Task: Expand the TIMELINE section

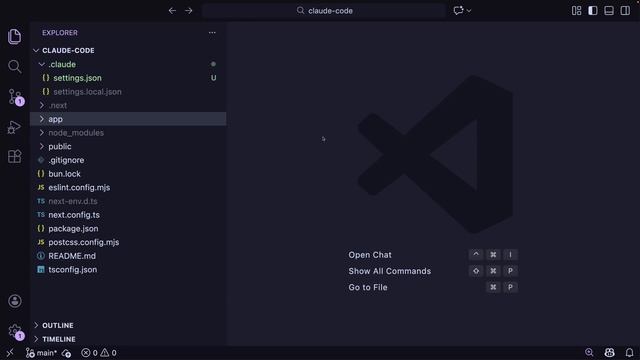Action: [128, 339]
